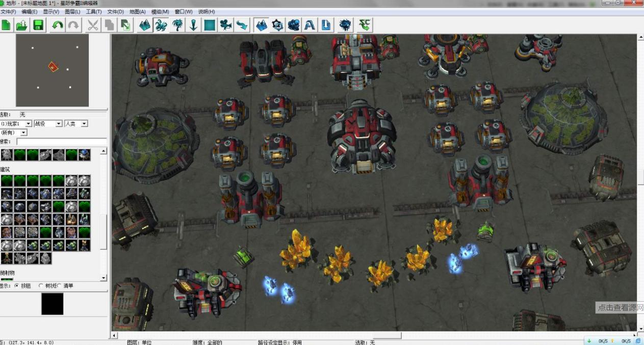Undo the last action
Screen dimensions: 644x345
tap(57, 24)
